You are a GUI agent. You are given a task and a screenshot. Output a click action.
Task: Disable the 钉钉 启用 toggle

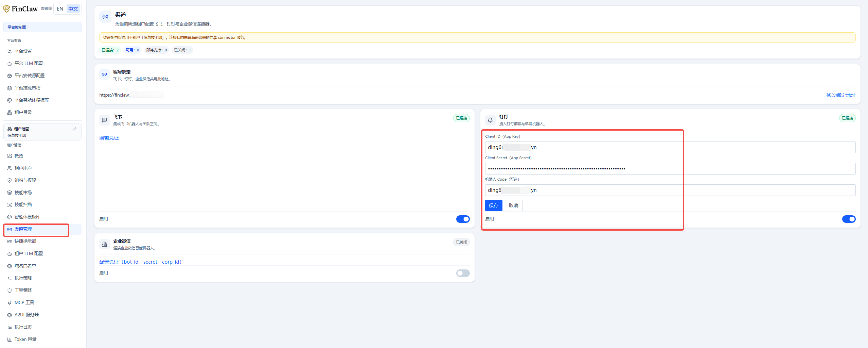pyautogui.click(x=849, y=219)
